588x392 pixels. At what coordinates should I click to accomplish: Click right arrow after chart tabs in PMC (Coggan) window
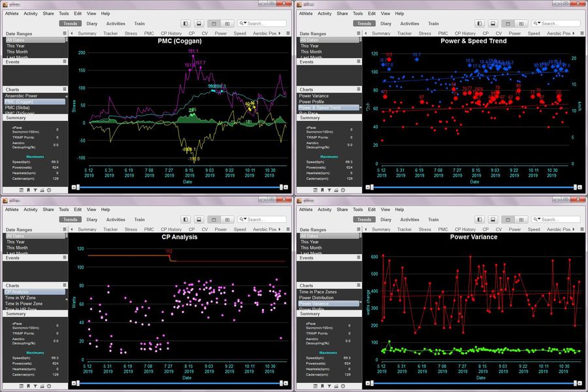click(x=280, y=33)
